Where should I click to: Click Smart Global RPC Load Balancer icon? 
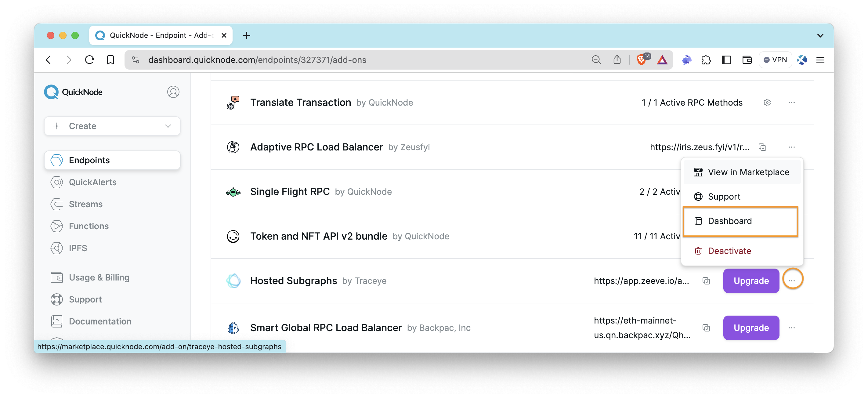[x=233, y=327]
